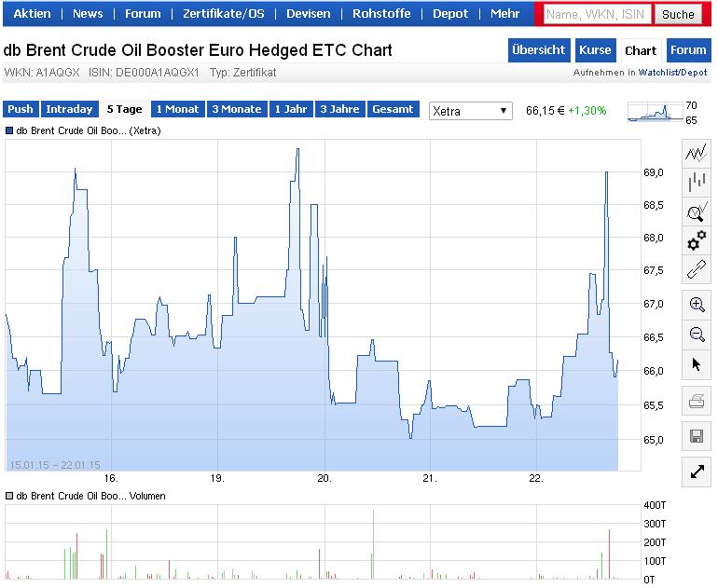Enable Push live updates

coord(21,109)
